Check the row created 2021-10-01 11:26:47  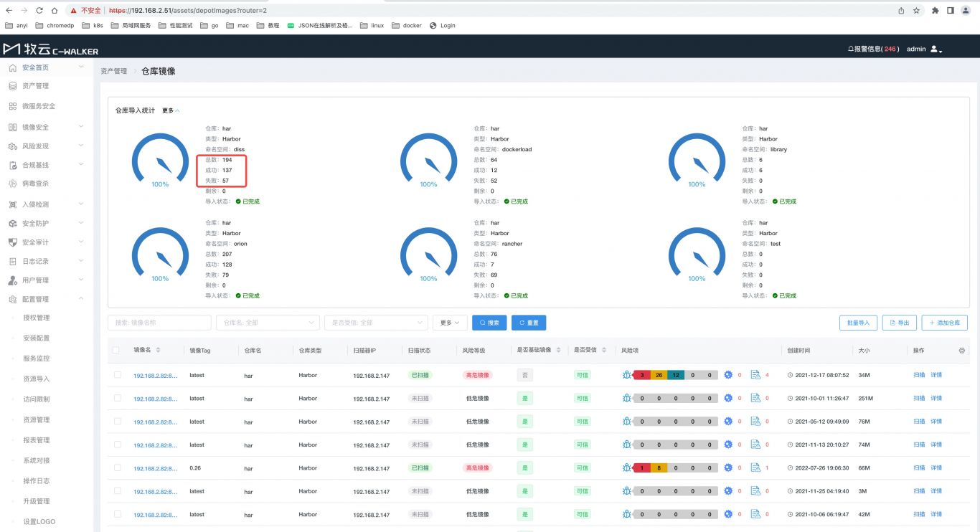click(x=117, y=398)
